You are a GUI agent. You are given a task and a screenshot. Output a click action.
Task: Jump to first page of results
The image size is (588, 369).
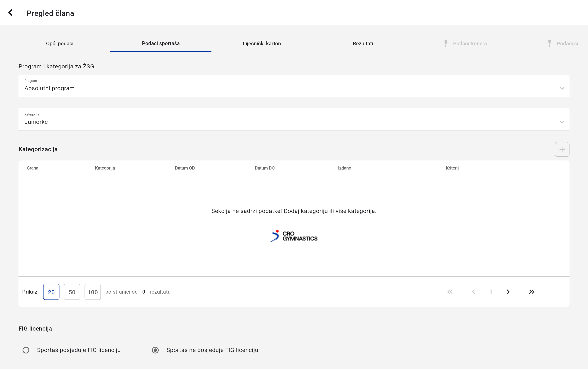tap(450, 292)
